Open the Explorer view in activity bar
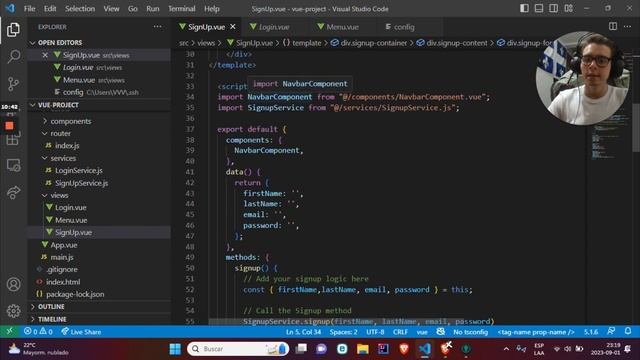 [13, 30]
